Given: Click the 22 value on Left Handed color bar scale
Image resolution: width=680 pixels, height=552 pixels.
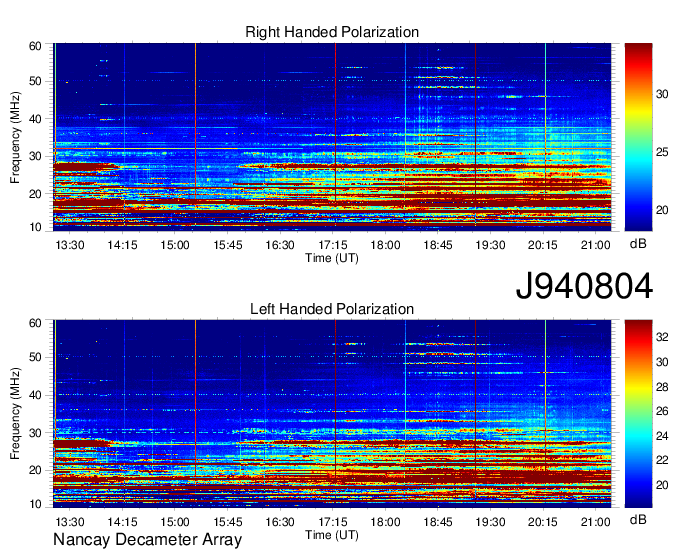Looking at the screenshot, I should [662, 460].
